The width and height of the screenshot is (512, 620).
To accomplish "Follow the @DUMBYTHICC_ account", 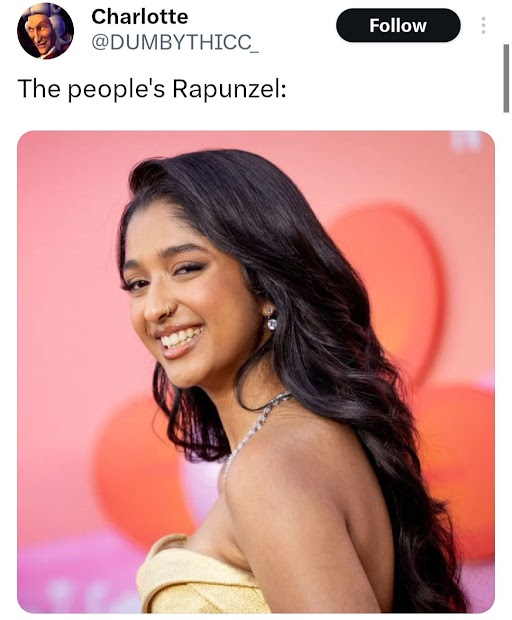I will [x=398, y=25].
